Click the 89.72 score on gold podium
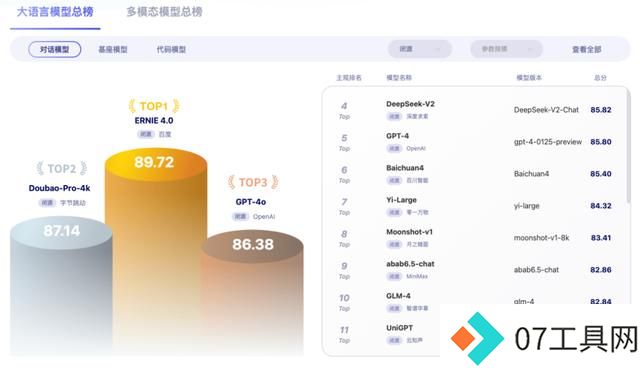640x372 pixels. click(154, 162)
